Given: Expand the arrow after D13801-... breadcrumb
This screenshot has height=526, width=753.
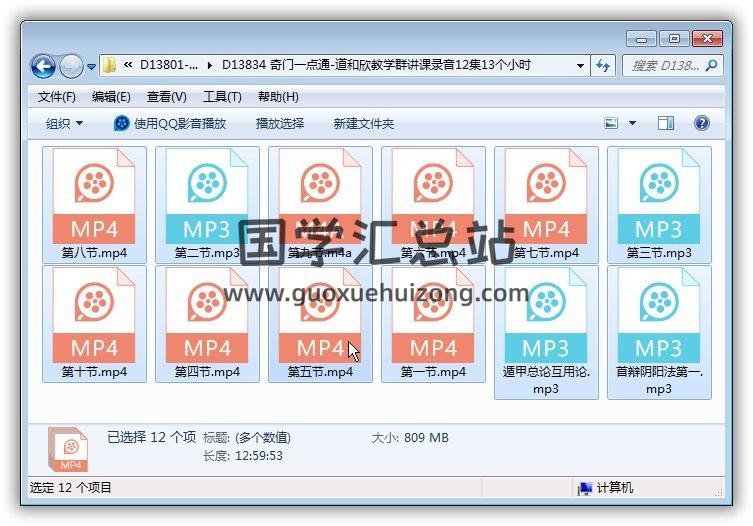Looking at the screenshot, I should click(x=210, y=65).
